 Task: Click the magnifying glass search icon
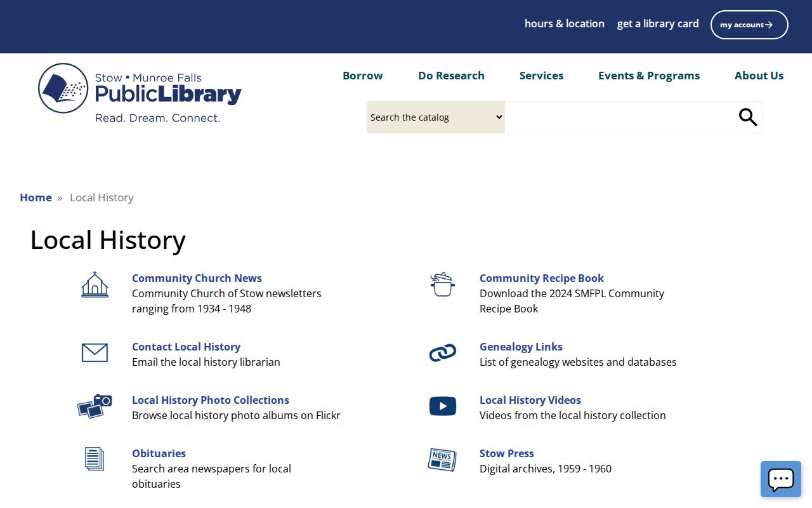coord(748,117)
